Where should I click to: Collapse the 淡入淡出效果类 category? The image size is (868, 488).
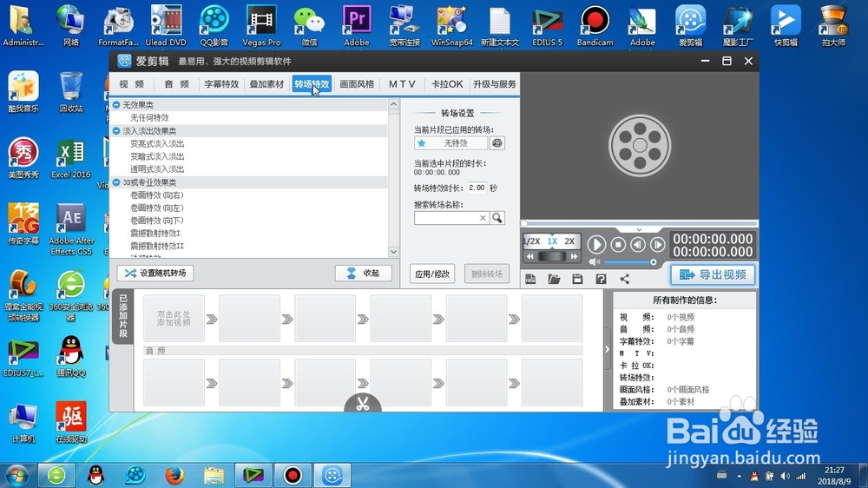pos(116,131)
